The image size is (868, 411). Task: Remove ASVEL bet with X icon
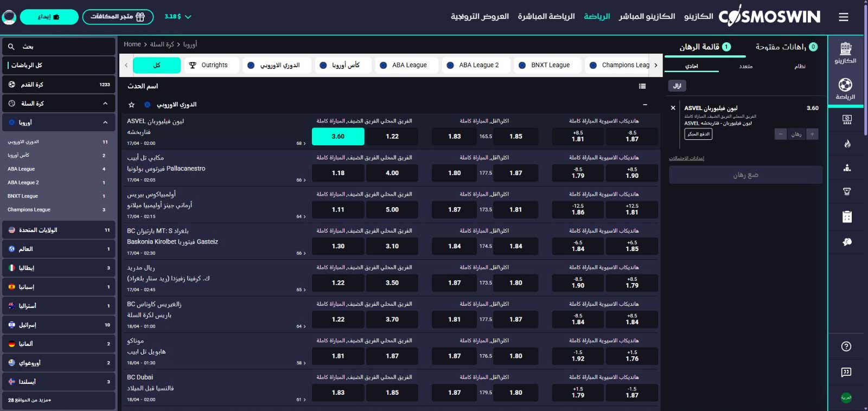[x=673, y=108]
